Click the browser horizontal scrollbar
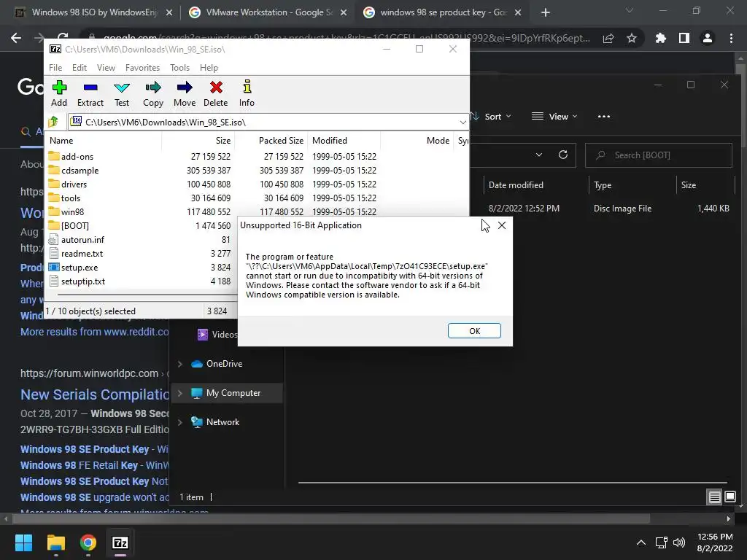The image size is (747, 560). pyautogui.click(x=330, y=518)
